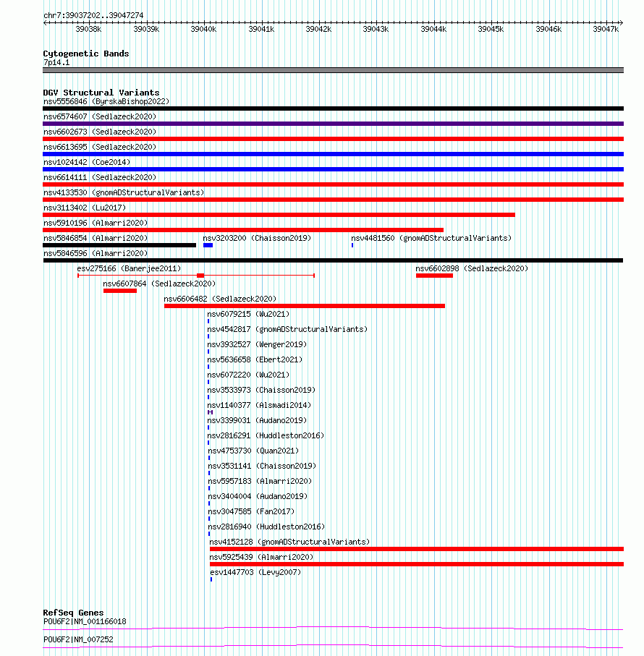Click nsv4542817 (gnomADStructuralVariants) label
Image resolution: width=644 pixels, height=656 pixels.
[287, 329]
